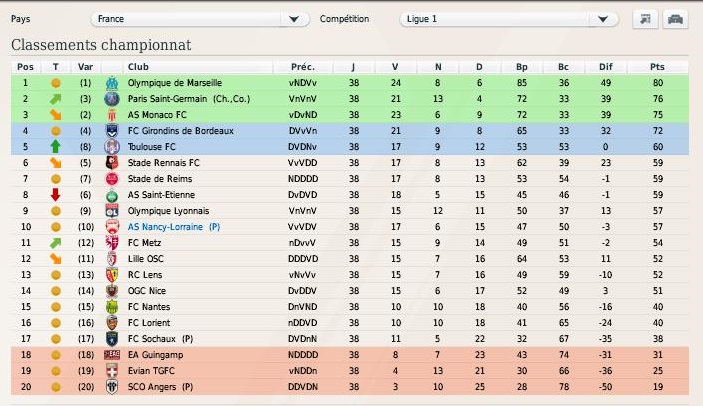Select the Olympique de Marseille club name
The width and height of the screenshot is (703, 406).
(x=175, y=83)
